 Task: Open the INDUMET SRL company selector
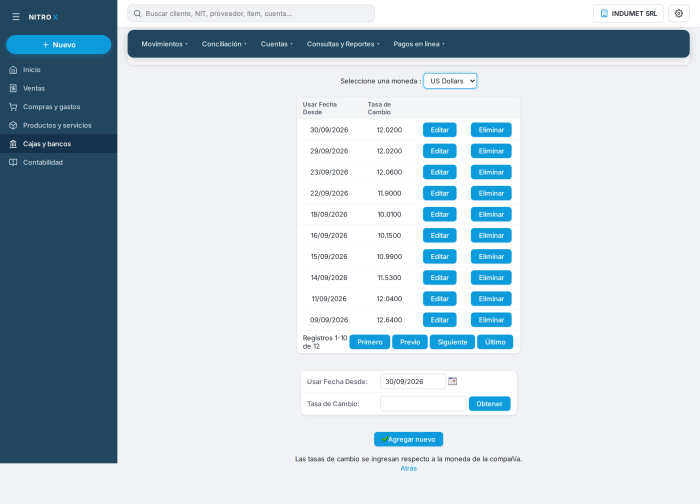[x=628, y=13]
